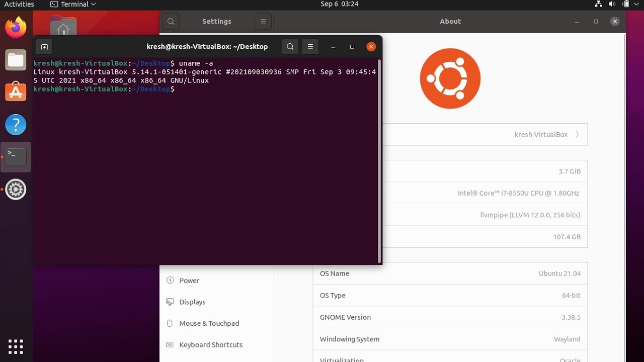Click the Intel Core i7-8550U processor value
Screen dimensions: 644x362
[x=518, y=193]
